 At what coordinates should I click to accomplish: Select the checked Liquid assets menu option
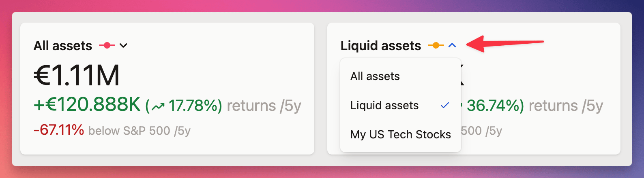[401, 105]
